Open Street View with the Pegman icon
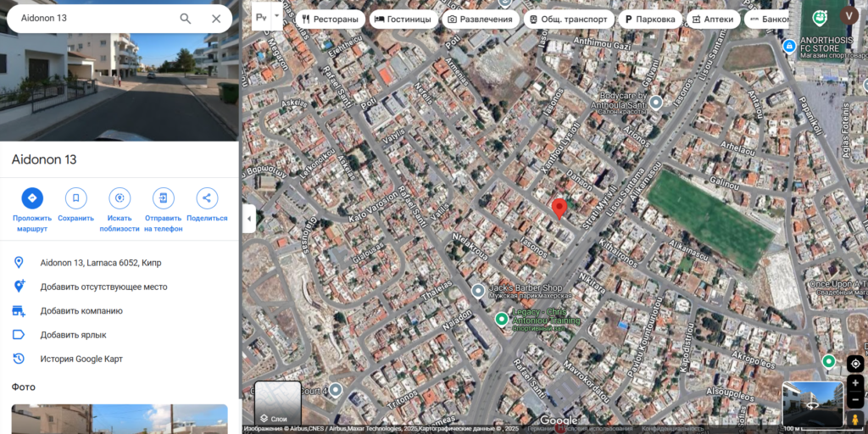Screen dimensions: 868x434 pos(855,420)
